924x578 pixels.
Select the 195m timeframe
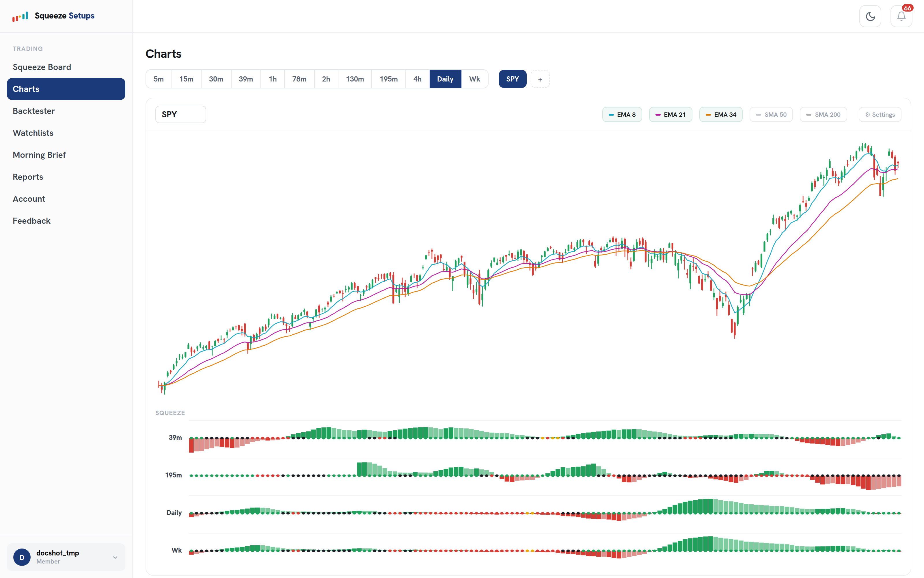point(388,79)
